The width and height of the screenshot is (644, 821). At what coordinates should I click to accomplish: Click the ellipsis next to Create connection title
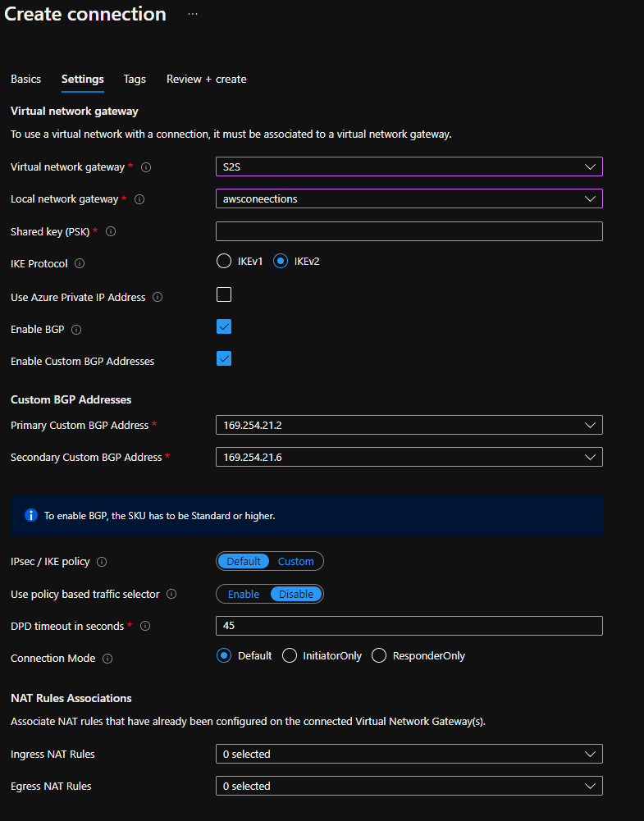(x=192, y=14)
